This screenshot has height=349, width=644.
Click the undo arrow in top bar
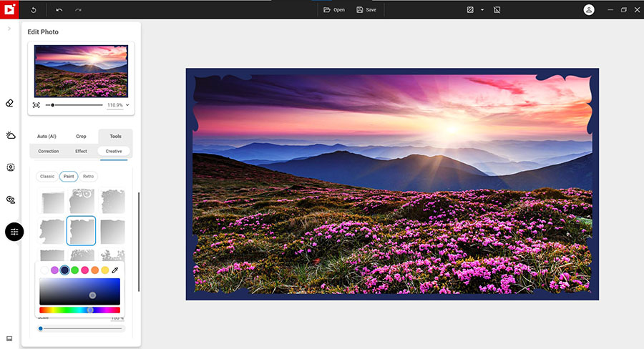coord(59,10)
